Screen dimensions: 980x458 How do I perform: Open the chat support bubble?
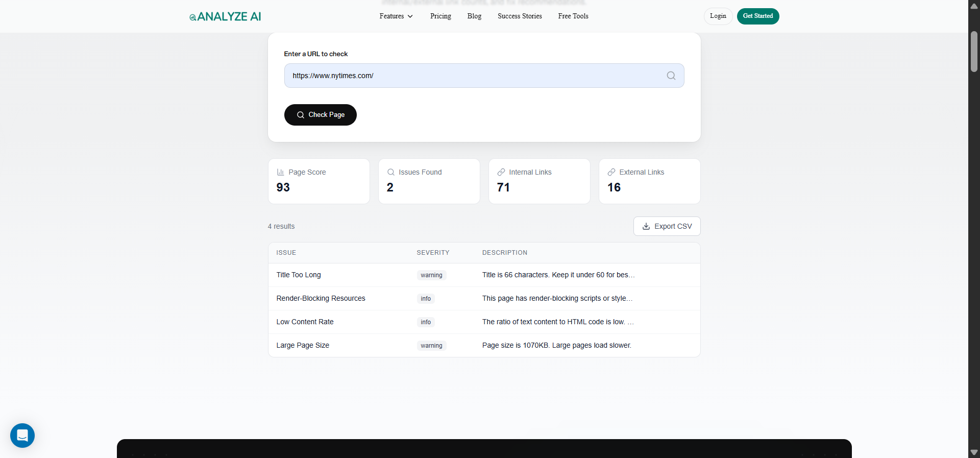[x=22, y=436]
